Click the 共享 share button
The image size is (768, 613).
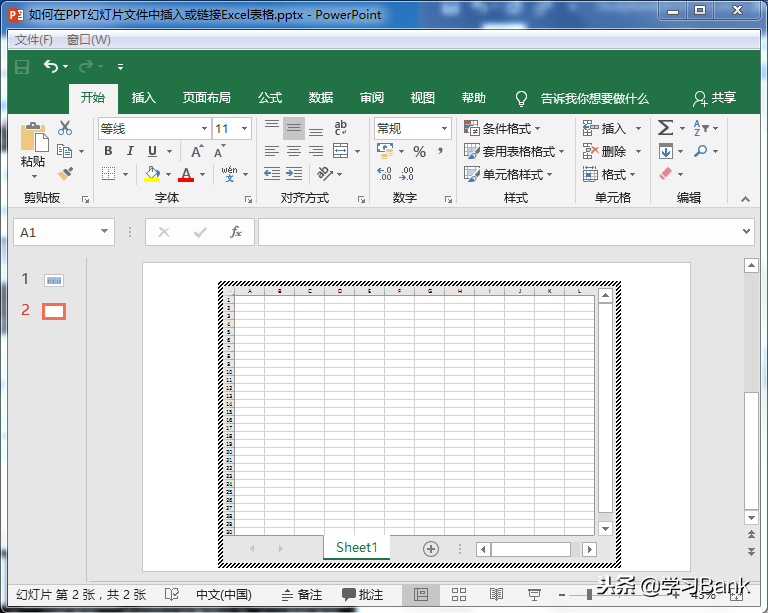(x=714, y=98)
